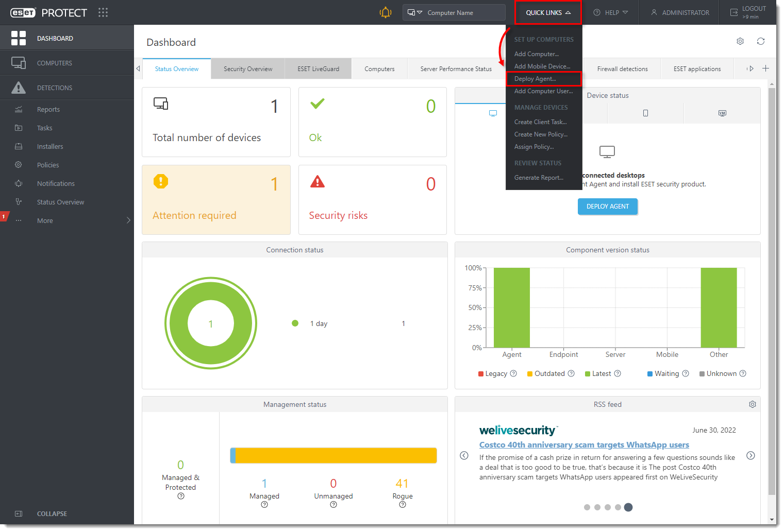Open the Help dropdown menu

coord(611,12)
